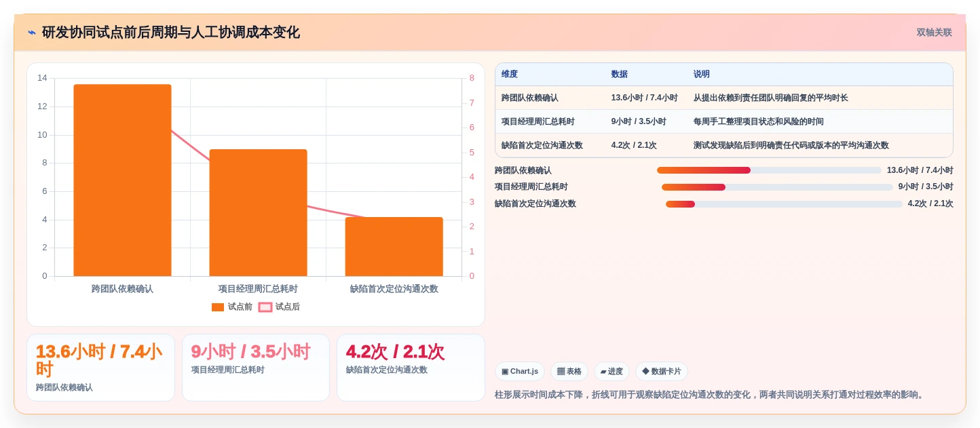The height and width of the screenshot is (428, 980).
Task: Toggle the 试点后 pink legend swatch
Action: (x=265, y=307)
